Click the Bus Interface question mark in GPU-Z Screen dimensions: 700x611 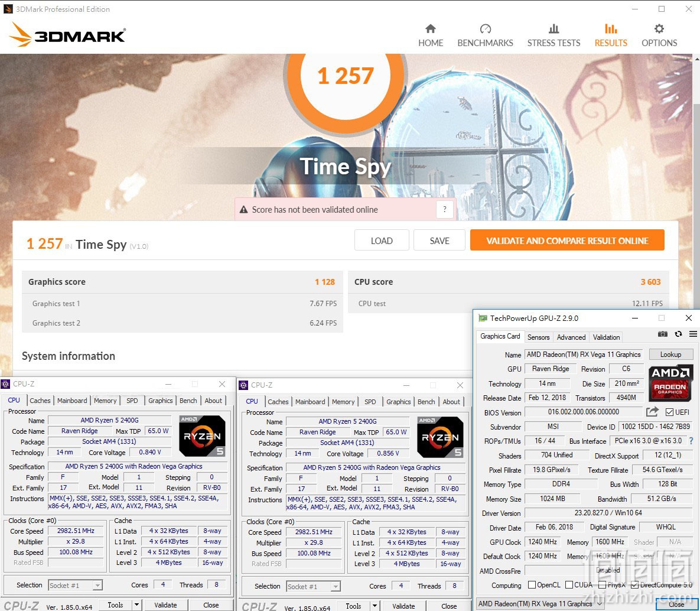tap(691, 441)
